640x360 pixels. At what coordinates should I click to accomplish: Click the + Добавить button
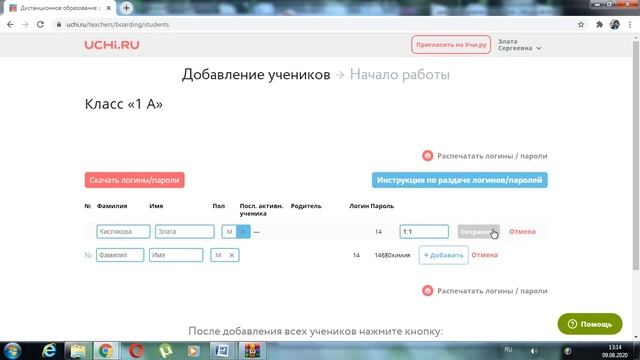[444, 255]
